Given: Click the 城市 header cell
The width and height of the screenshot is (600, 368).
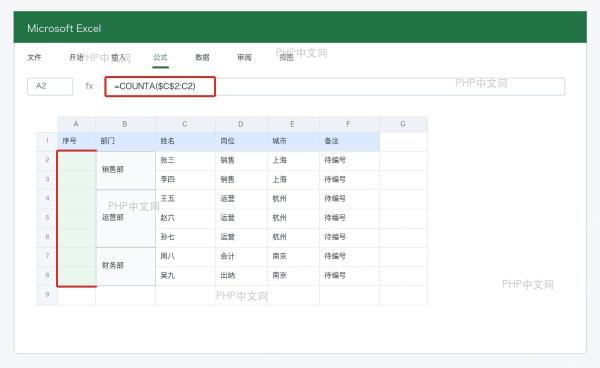Looking at the screenshot, I should point(293,141).
